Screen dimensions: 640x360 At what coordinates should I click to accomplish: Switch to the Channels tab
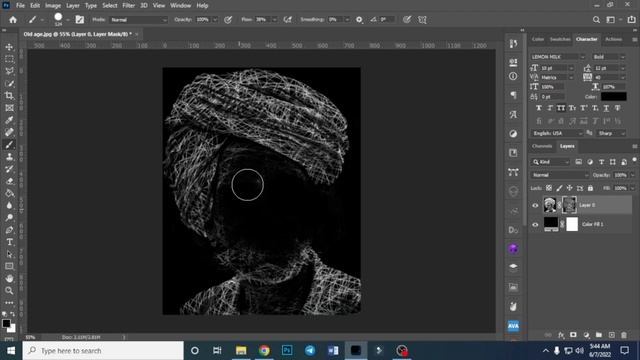pos(542,146)
